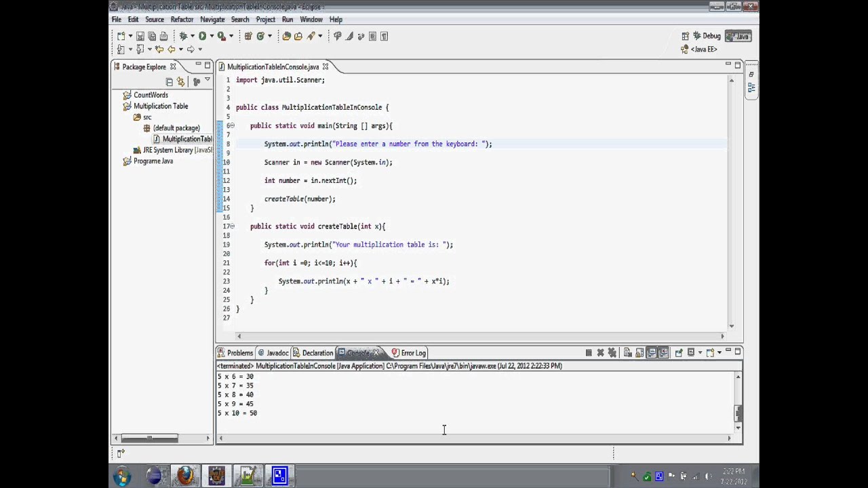Screen dimensions: 868x488
Task: Switch to the Problems tab
Action: (235, 352)
